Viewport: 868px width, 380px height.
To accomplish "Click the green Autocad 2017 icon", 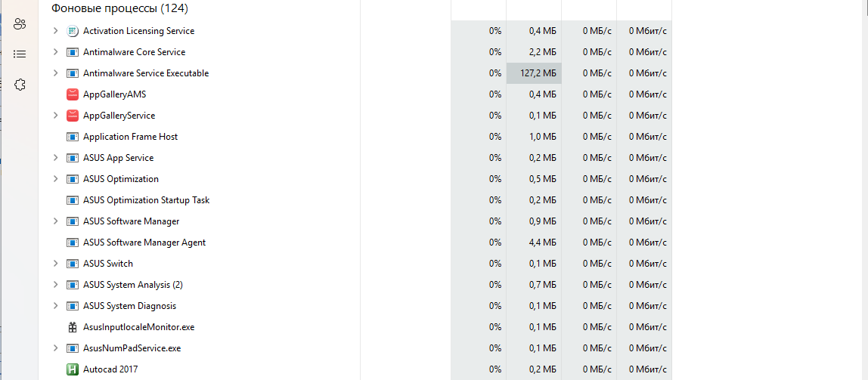I will [x=73, y=369].
